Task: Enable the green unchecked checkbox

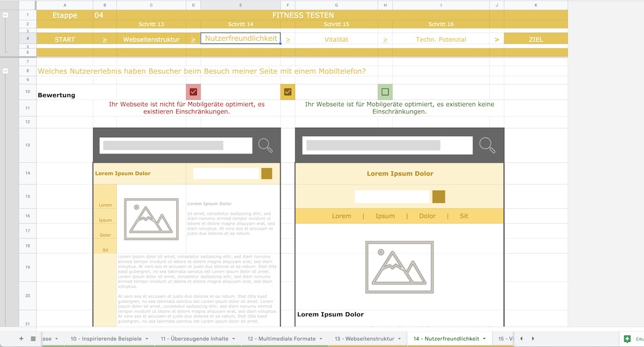Action: tap(385, 92)
